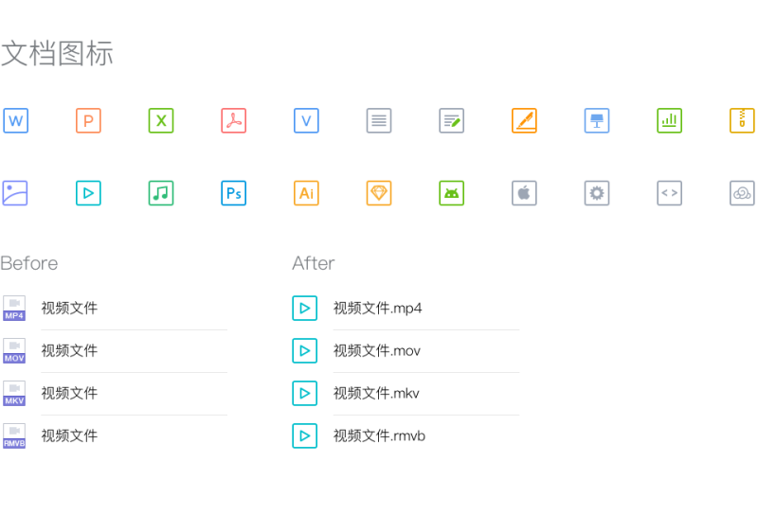Select the gray gear settings file icon
This screenshot has height=532, width=758.
pos(597,193)
